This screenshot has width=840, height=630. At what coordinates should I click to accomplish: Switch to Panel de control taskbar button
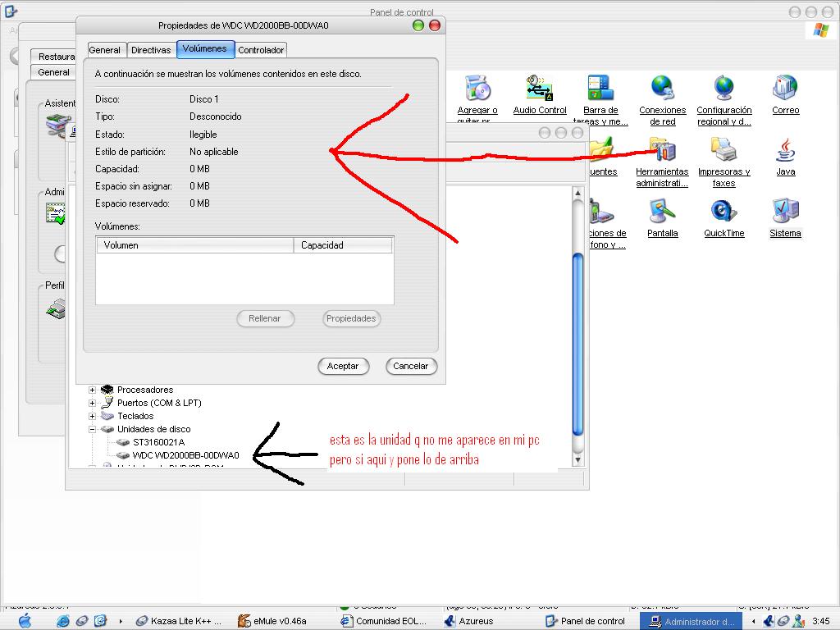point(585,621)
